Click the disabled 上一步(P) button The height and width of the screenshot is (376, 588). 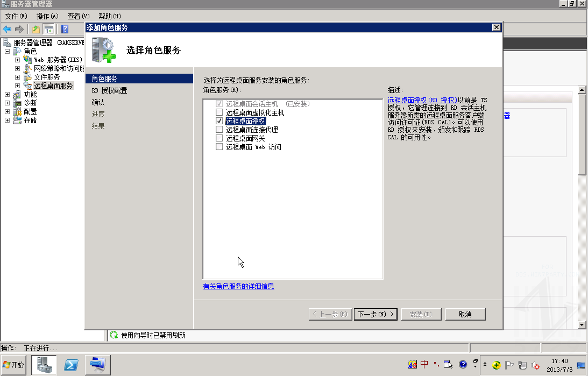tap(330, 314)
